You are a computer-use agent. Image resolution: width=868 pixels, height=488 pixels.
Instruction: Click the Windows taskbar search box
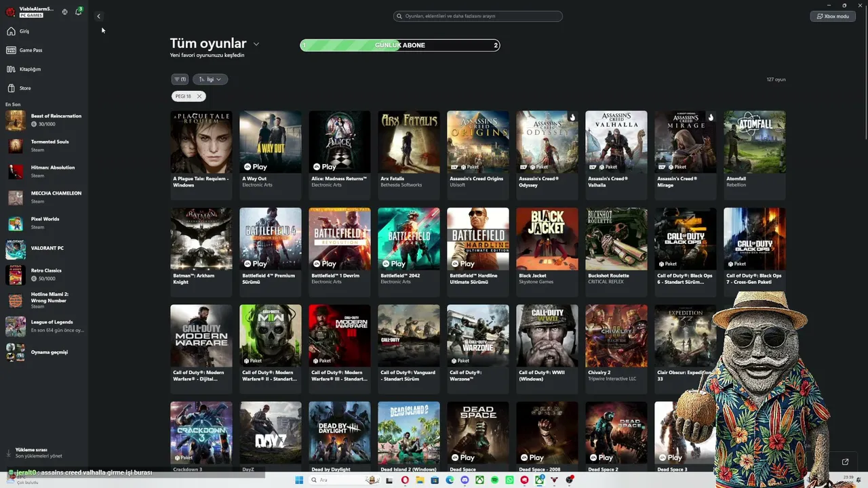pyautogui.click(x=344, y=480)
